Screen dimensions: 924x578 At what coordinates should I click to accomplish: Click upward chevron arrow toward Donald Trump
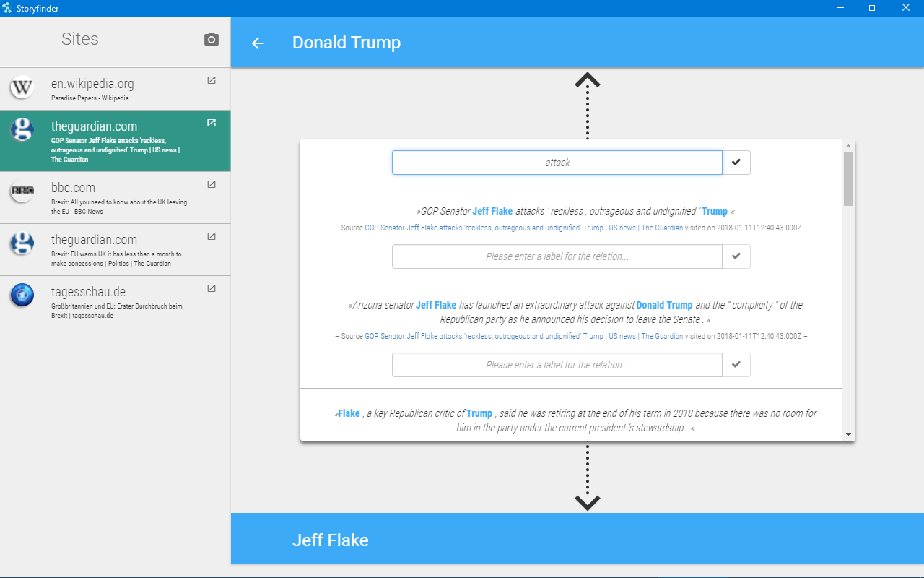(x=588, y=80)
